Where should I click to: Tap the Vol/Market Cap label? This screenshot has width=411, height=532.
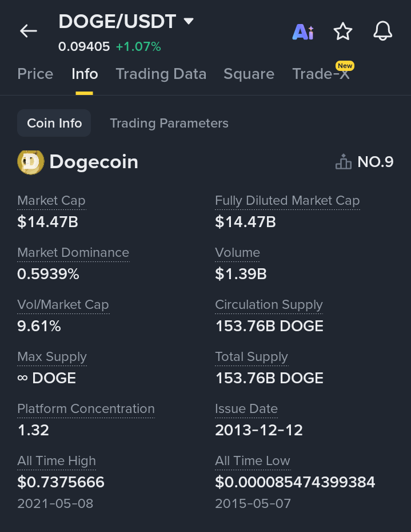coord(63,305)
